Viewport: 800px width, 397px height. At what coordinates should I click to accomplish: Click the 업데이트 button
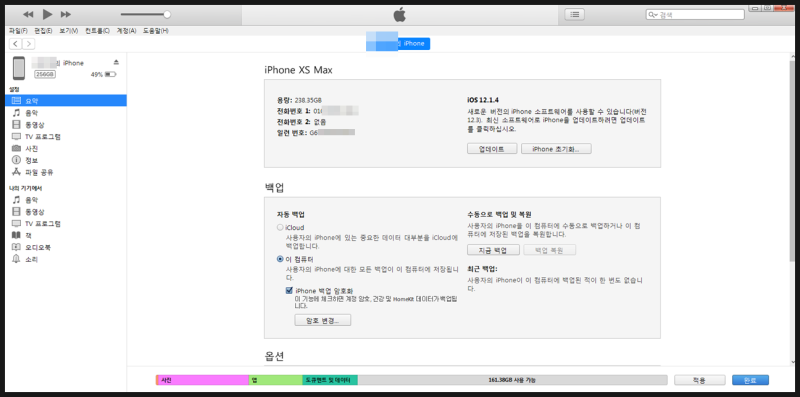coord(492,149)
